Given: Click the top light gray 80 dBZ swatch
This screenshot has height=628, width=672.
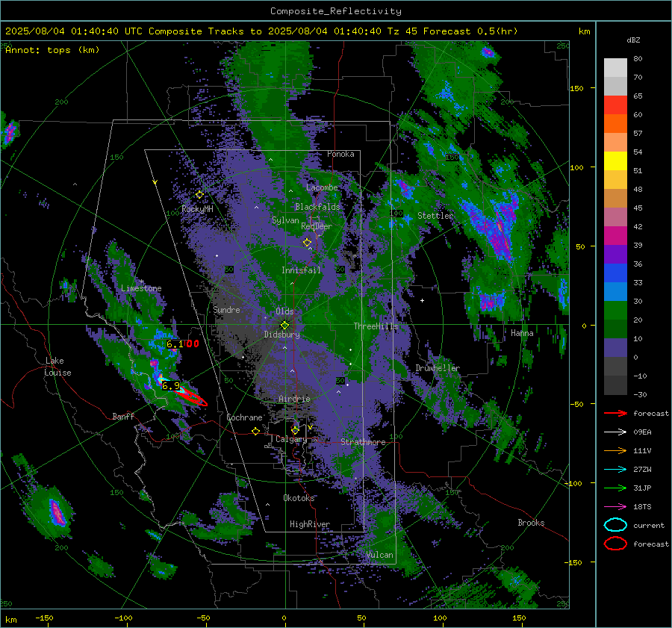Looking at the screenshot, I should point(615,68).
